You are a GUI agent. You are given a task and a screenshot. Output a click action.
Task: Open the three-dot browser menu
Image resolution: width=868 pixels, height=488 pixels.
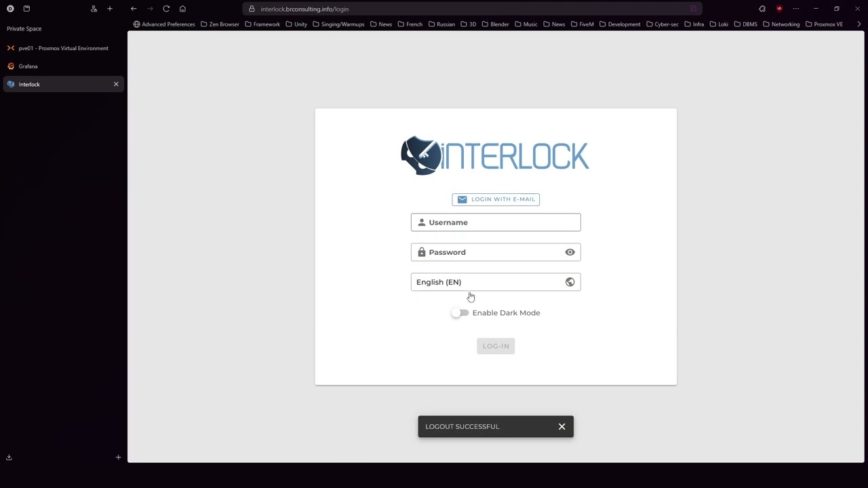(796, 9)
